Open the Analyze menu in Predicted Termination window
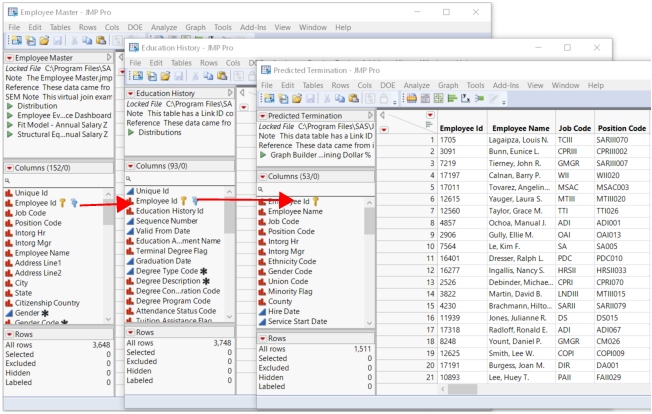 click(416, 86)
